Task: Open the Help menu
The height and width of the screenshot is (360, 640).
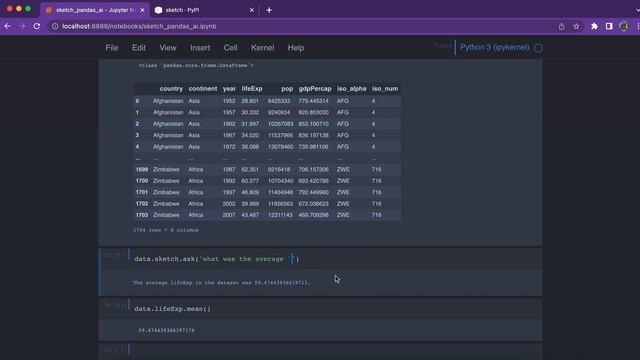Action: (x=296, y=48)
